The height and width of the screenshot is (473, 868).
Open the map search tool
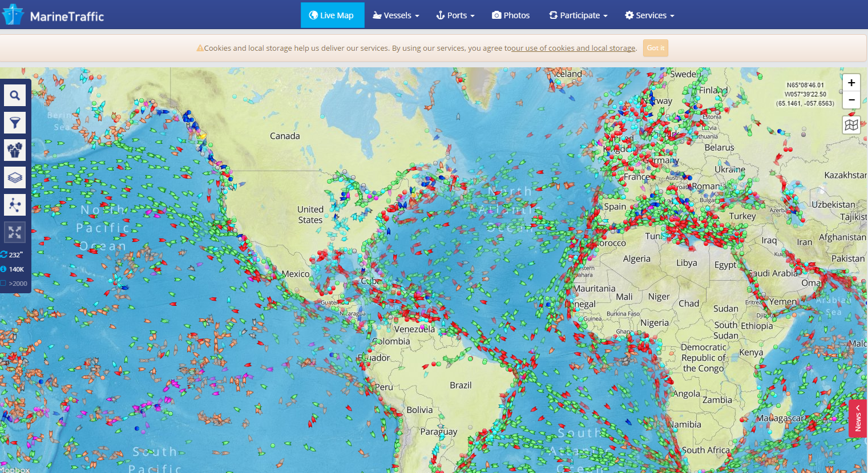click(x=15, y=95)
